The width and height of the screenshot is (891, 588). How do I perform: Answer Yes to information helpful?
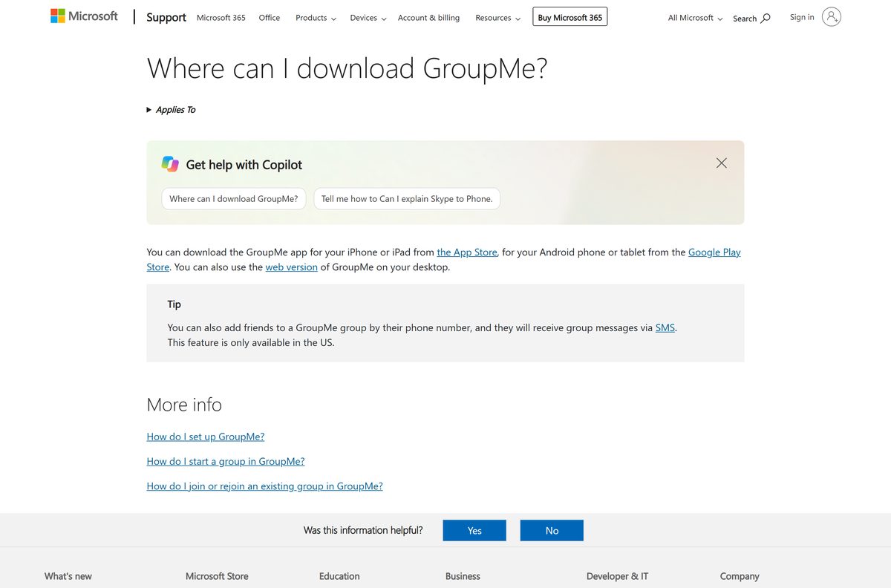click(x=474, y=530)
